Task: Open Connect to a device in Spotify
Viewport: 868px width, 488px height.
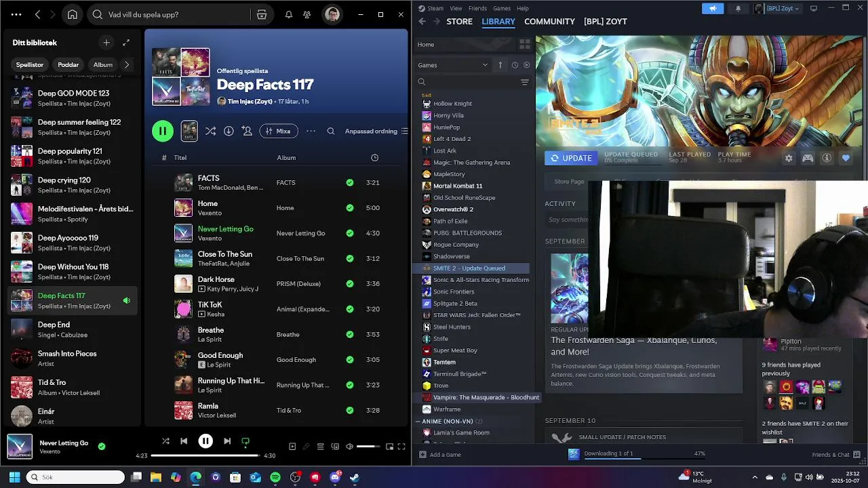Action: click(335, 447)
